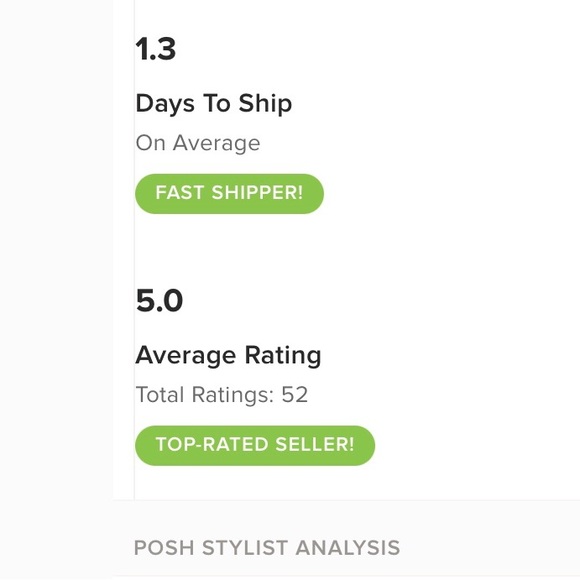
Task: Click the Average Rating heading
Action: click(228, 356)
